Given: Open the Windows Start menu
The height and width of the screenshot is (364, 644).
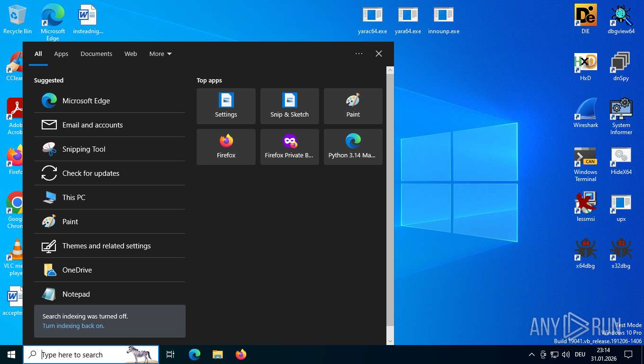Looking at the screenshot, I should click(11, 355).
